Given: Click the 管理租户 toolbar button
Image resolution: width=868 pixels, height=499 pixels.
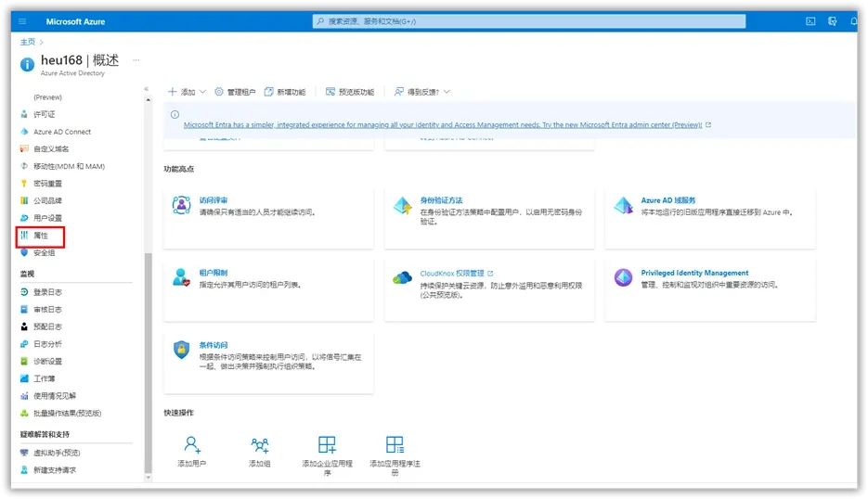Looking at the screenshot, I should click(235, 92).
